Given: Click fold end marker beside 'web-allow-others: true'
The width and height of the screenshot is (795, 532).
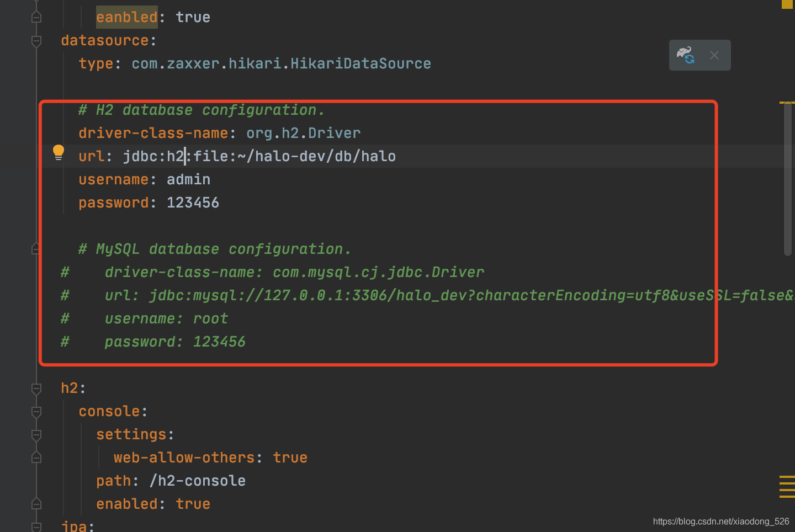Looking at the screenshot, I should pyautogui.click(x=36, y=457).
